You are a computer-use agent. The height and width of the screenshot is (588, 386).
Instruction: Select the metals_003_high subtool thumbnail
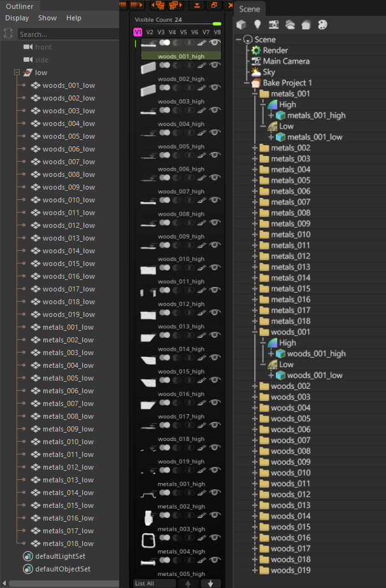(148, 518)
